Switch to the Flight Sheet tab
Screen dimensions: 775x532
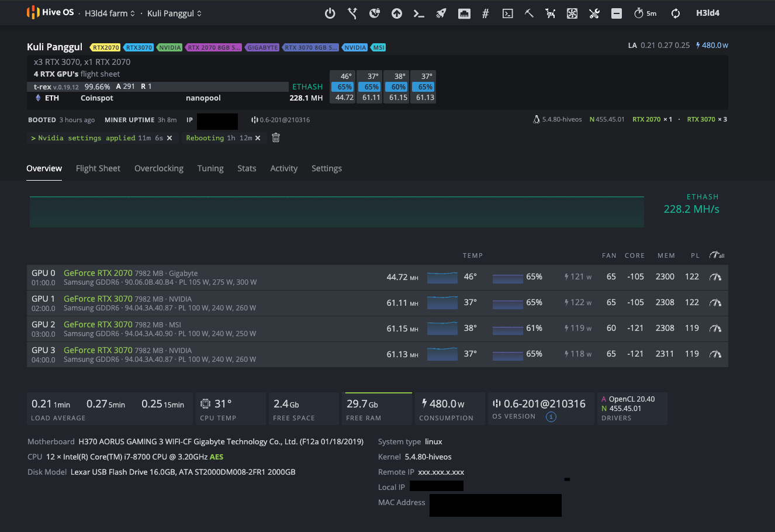[98, 168]
